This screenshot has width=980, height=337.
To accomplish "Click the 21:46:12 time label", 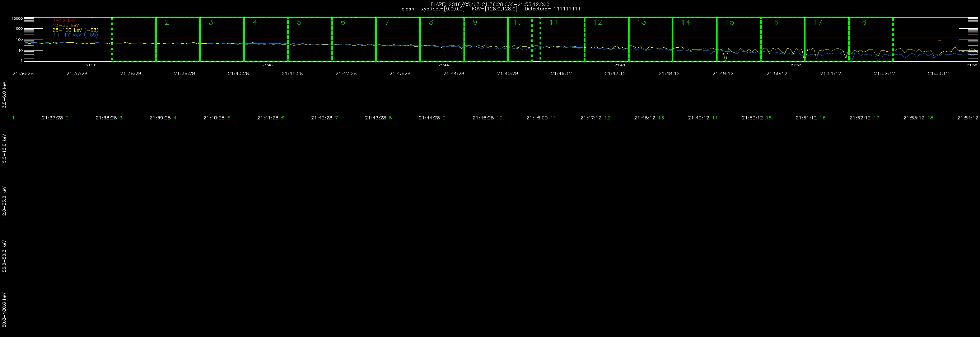I will 561,74.
